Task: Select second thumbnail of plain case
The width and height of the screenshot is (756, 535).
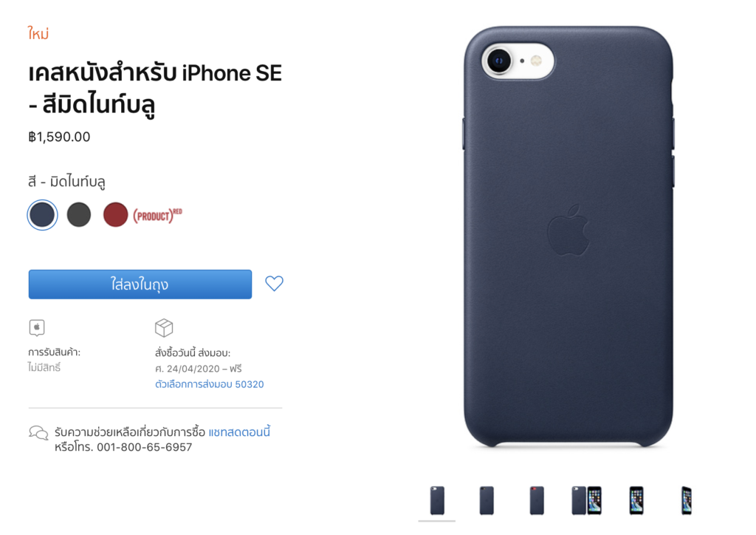Action: click(487, 501)
